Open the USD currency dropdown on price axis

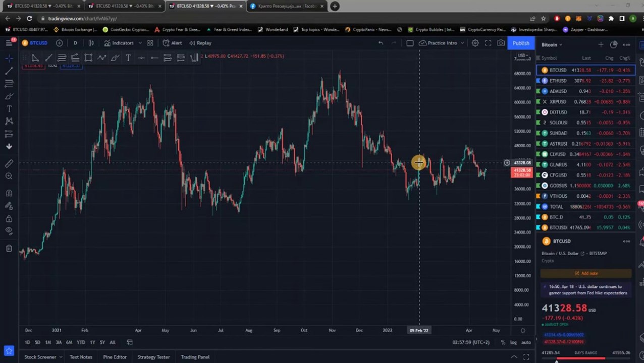click(x=523, y=55)
